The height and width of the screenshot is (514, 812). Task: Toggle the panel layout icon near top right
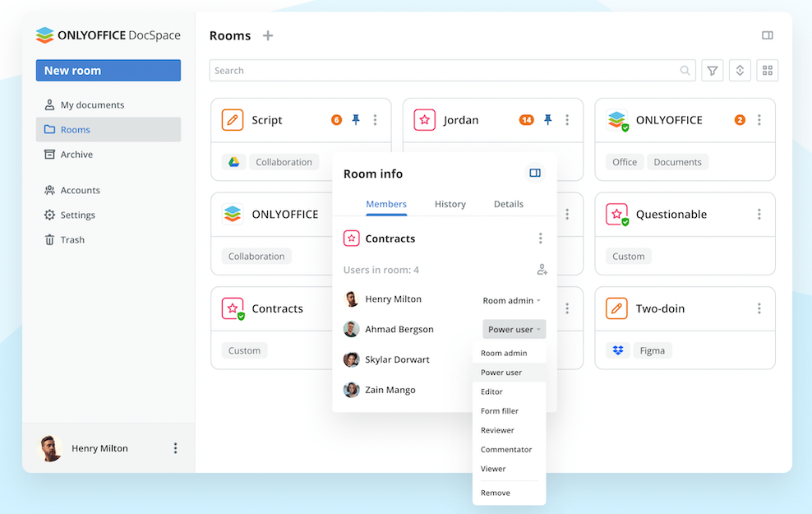tap(767, 35)
